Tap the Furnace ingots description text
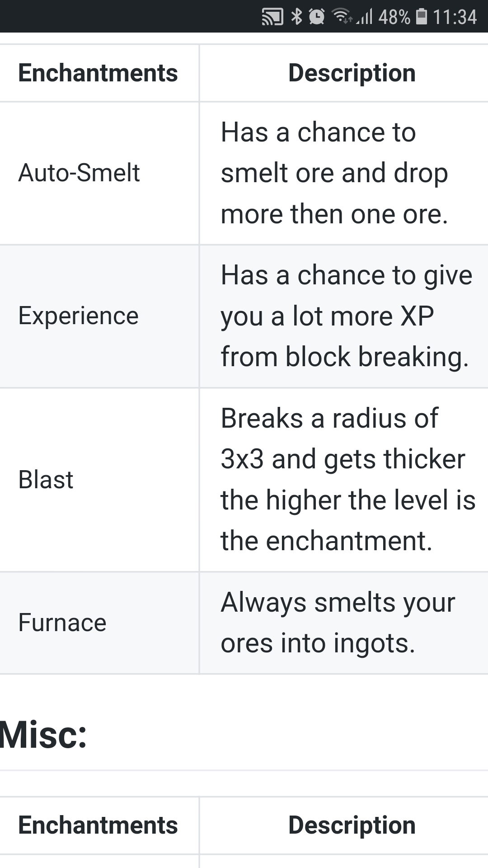Image resolution: width=488 pixels, height=868 pixels. (338, 623)
